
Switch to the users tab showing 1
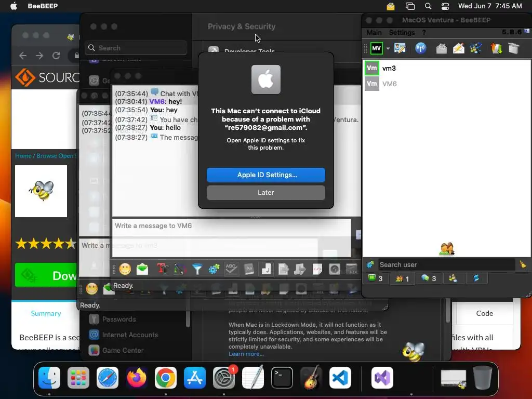pyautogui.click(x=402, y=278)
